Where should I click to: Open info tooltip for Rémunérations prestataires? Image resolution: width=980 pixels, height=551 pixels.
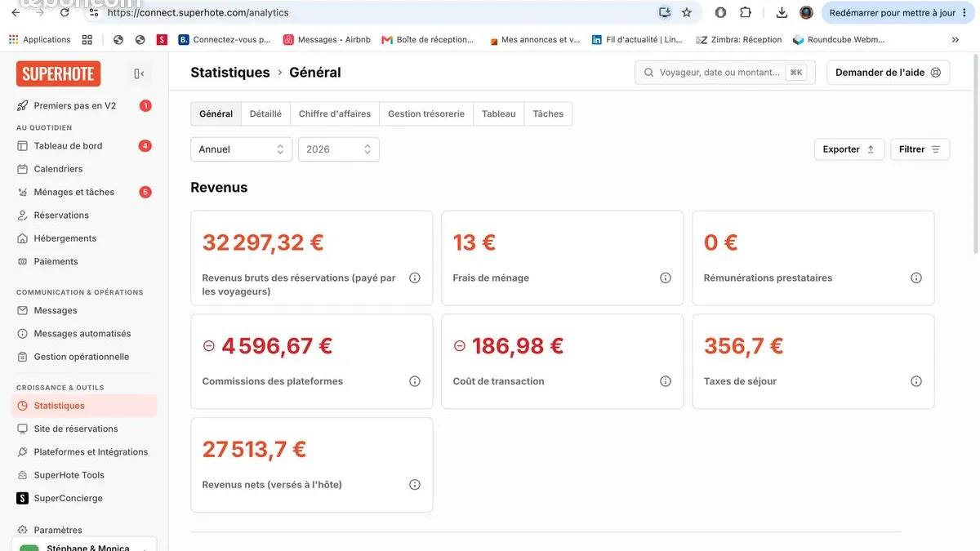click(916, 278)
